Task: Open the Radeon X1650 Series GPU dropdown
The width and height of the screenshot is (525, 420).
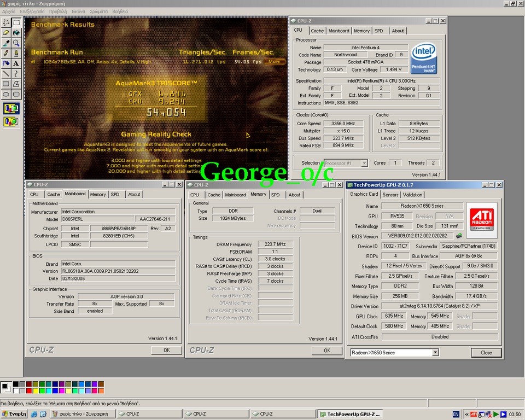Action: point(435,352)
